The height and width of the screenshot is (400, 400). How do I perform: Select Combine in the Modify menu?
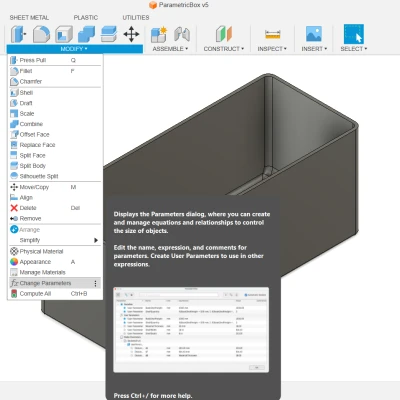(x=55, y=124)
